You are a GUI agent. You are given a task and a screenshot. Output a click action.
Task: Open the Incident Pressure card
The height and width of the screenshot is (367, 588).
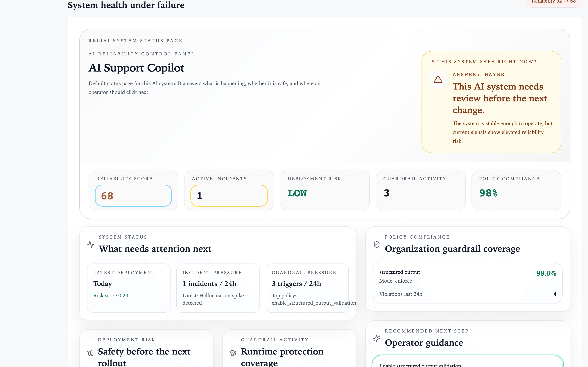pos(218,288)
